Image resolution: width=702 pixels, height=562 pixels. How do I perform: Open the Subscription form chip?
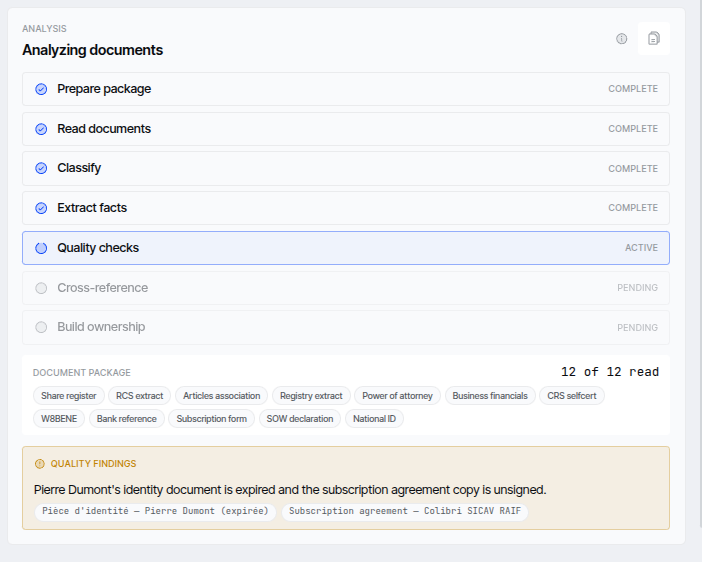click(211, 419)
